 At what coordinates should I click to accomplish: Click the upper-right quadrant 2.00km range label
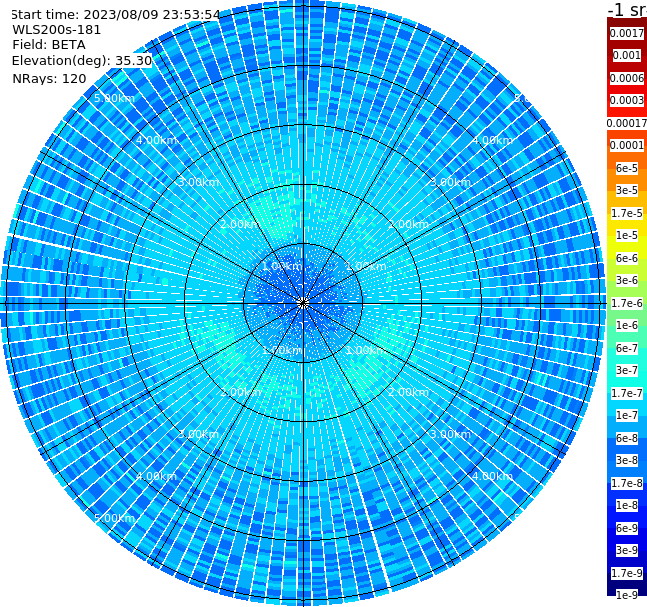(x=408, y=224)
